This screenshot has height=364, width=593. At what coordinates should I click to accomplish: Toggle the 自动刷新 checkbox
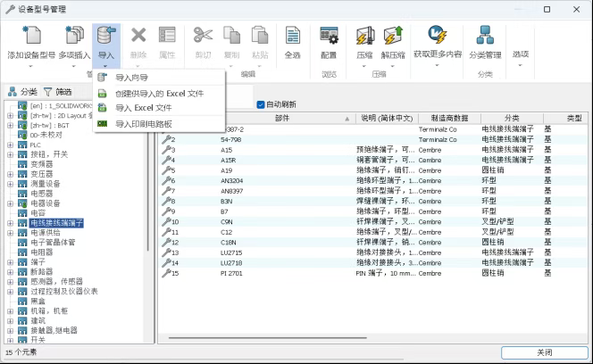[x=261, y=104]
